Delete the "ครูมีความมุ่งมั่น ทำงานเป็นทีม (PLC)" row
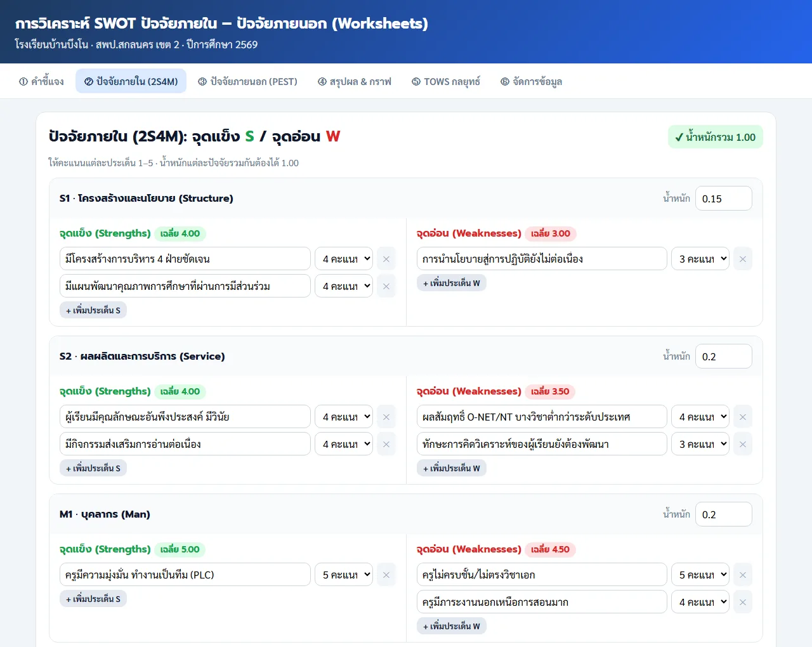Image resolution: width=812 pixels, height=647 pixels. pyautogui.click(x=386, y=575)
